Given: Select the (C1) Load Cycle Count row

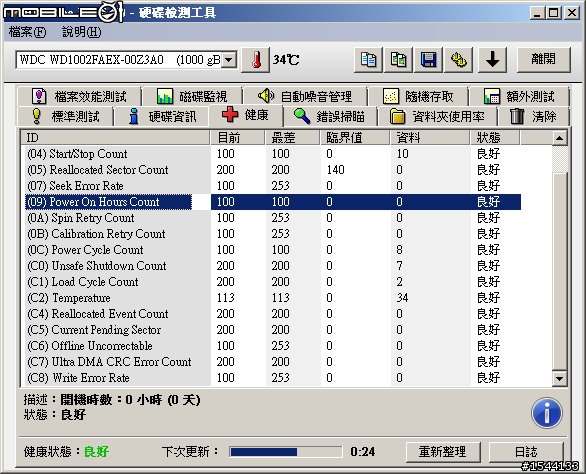Looking at the screenshot, I should [x=273, y=282].
